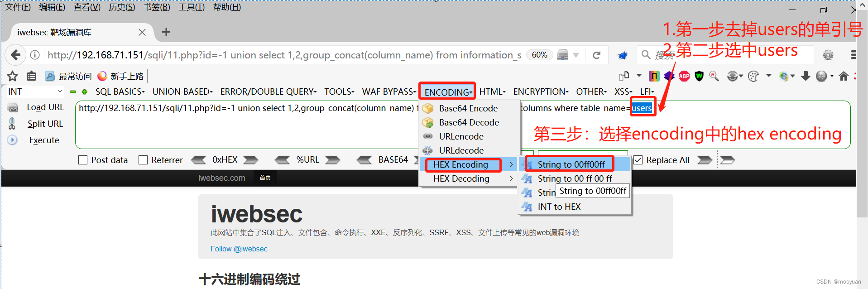Open the XSS dropdown menu
The height and width of the screenshot is (289, 868).
[623, 92]
